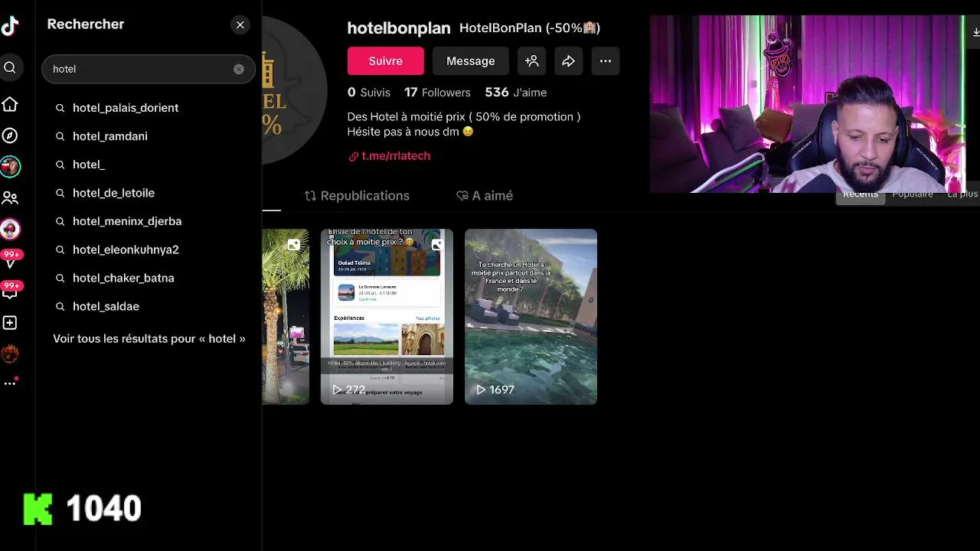The width and height of the screenshot is (980, 551).
Task: Click the download arrow icon at top right
Action: tap(975, 31)
